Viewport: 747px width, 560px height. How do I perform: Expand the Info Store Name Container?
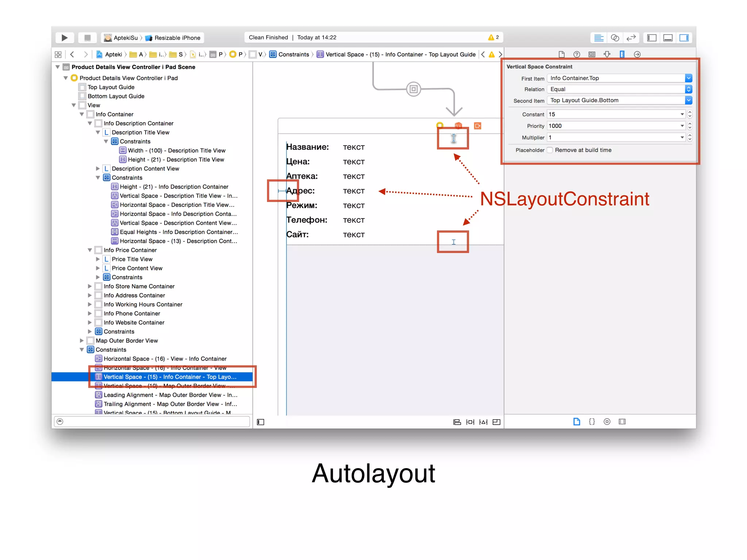pos(90,287)
